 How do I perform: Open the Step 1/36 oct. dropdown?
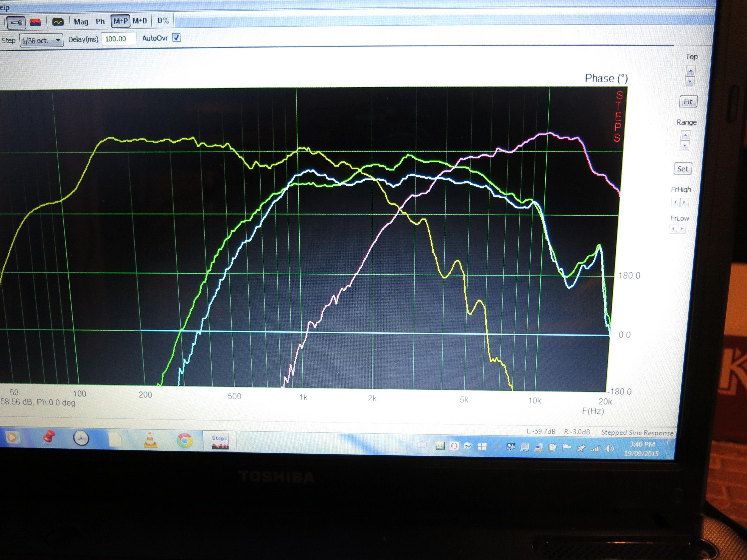(x=41, y=41)
